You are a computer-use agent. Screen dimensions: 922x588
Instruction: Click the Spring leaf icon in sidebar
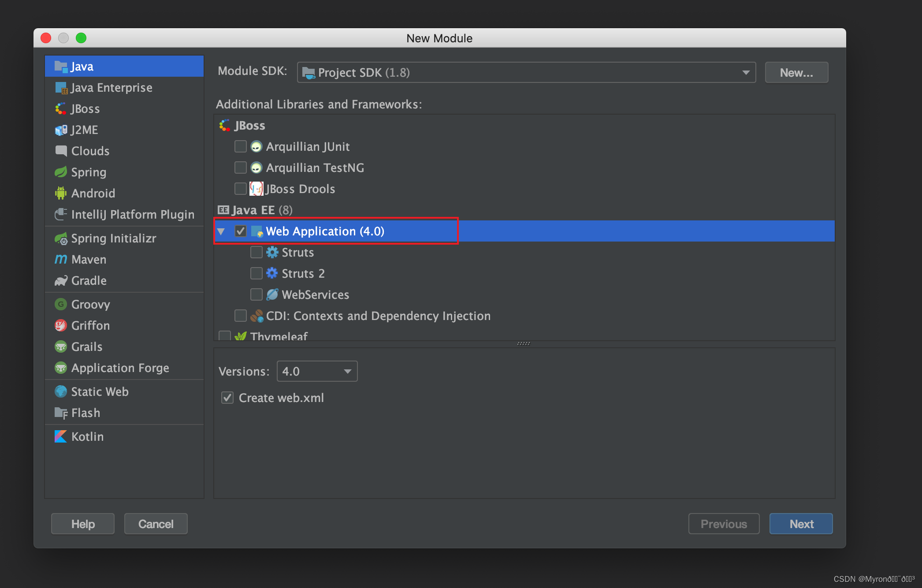click(61, 172)
